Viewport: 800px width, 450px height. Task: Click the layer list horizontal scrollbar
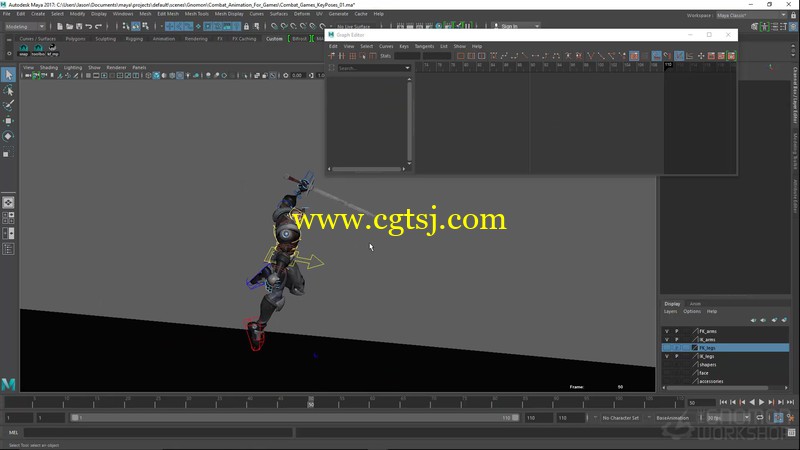[x=717, y=388]
